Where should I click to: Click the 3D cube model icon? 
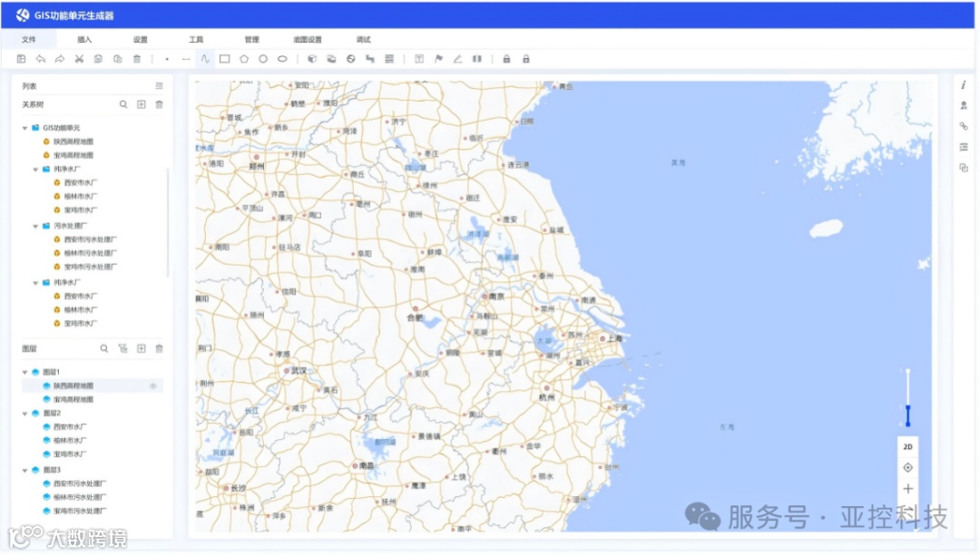312,59
